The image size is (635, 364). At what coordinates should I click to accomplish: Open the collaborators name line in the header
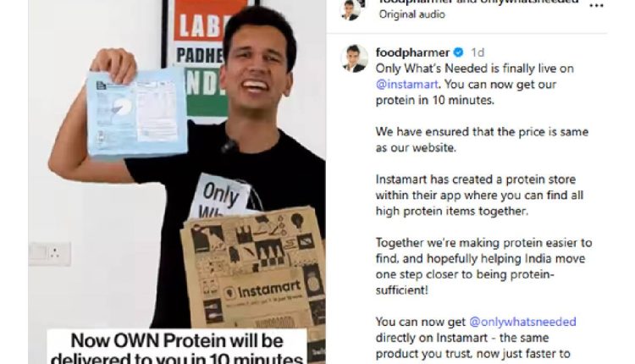tap(478, 2)
